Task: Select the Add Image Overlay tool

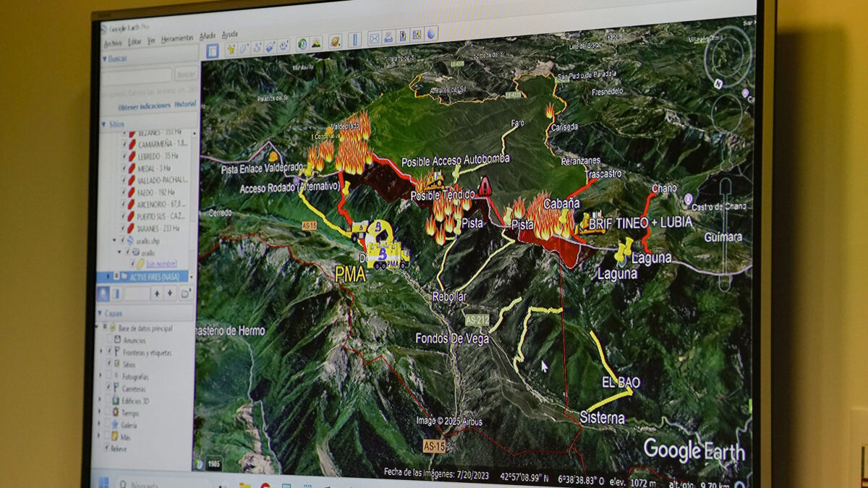Action: click(270, 47)
